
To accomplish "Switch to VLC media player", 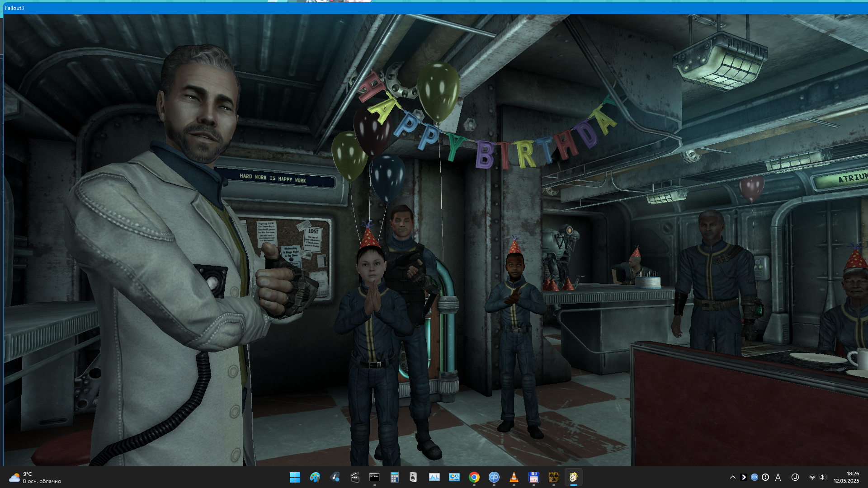I will pos(514,477).
